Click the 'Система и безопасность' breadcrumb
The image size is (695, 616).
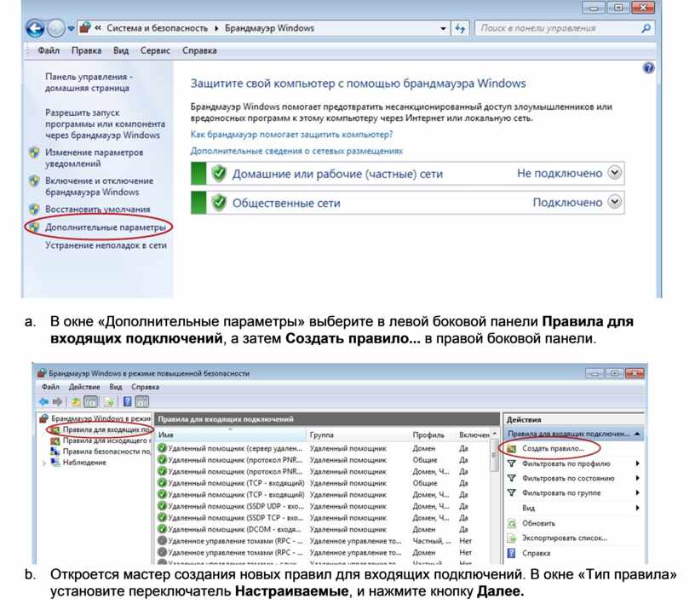pos(157,28)
